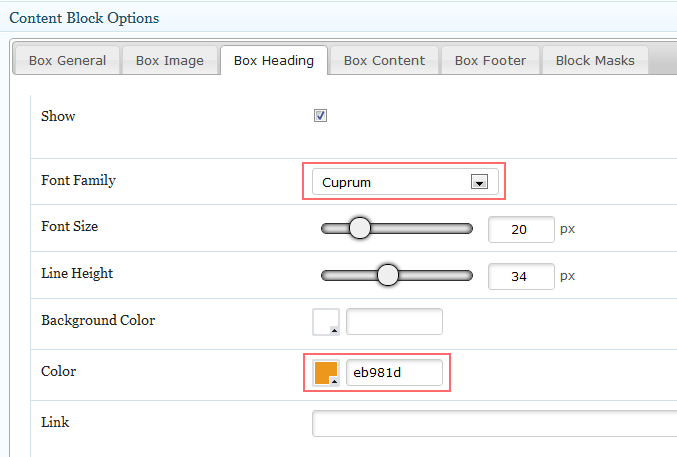
Task: Select the Box Heading tab
Action: pos(274,60)
